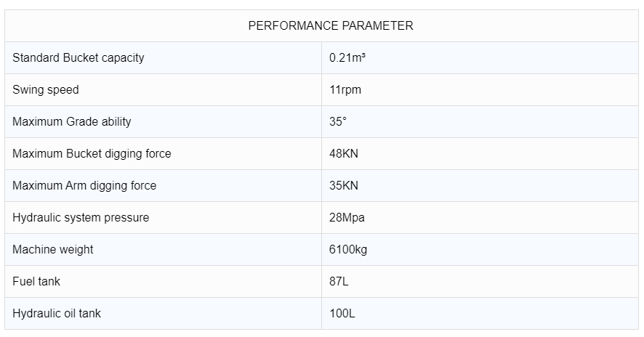Select the Maximum Grade ability label

[72, 121]
